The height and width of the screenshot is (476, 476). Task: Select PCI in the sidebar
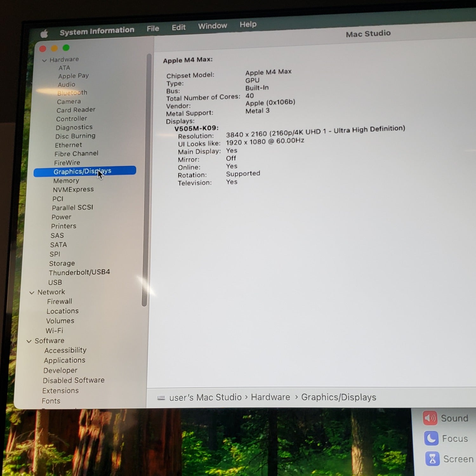click(x=58, y=199)
